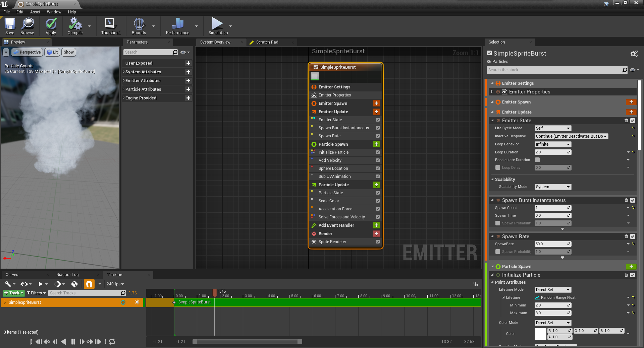Screen dimensions: 644x348
Task: Add a renderer with the red plus icon
Action: (376, 233)
